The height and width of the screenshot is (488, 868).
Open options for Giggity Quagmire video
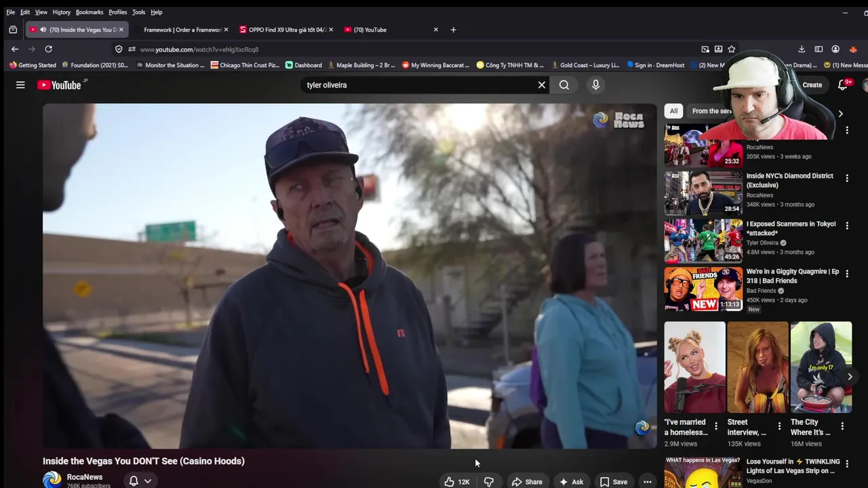click(x=846, y=274)
